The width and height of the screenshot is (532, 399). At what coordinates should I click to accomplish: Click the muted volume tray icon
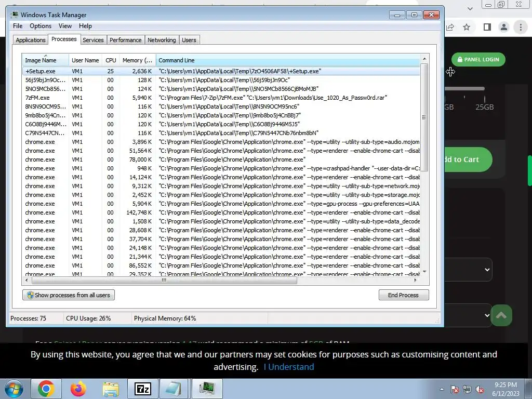(x=480, y=390)
